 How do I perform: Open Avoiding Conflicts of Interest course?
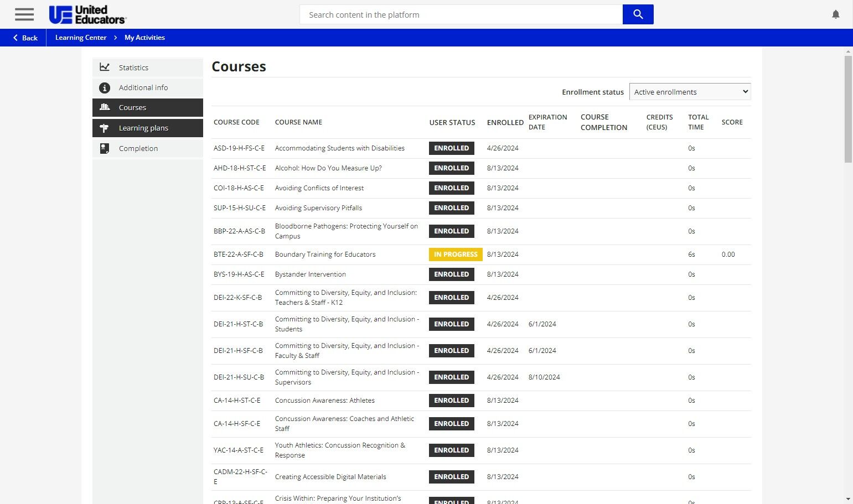click(x=319, y=188)
